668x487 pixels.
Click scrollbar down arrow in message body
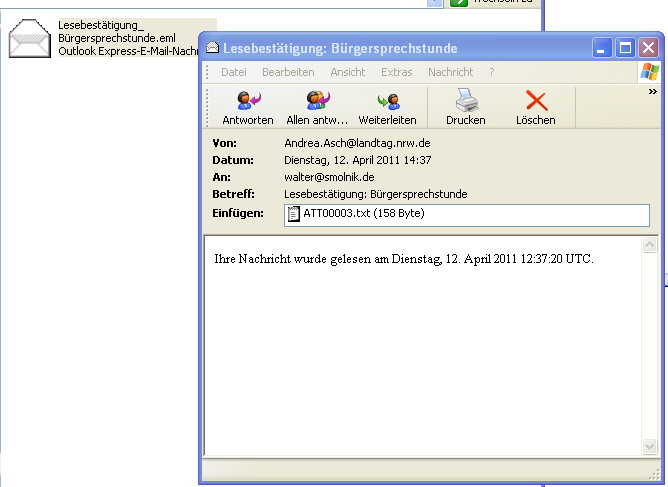[x=649, y=446]
